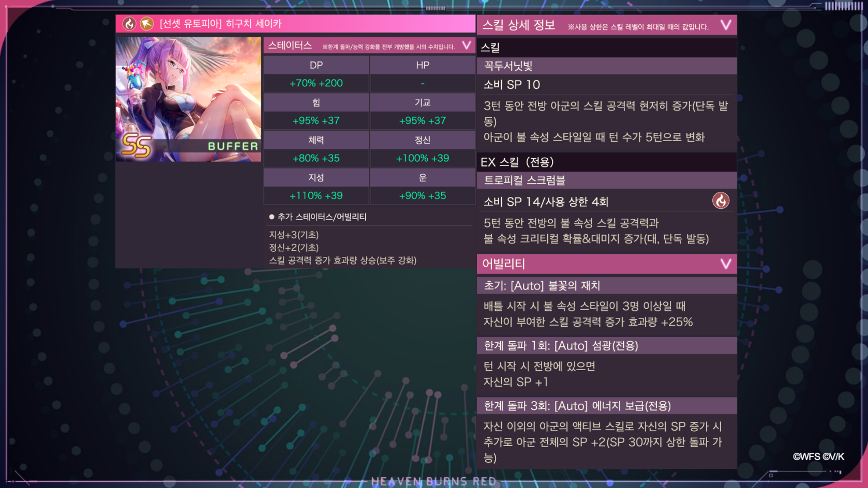The width and height of the screenshot is (868, 488).
Task: Select 자신의 SP +1 ability description
Action: click(x=516, y=382)
